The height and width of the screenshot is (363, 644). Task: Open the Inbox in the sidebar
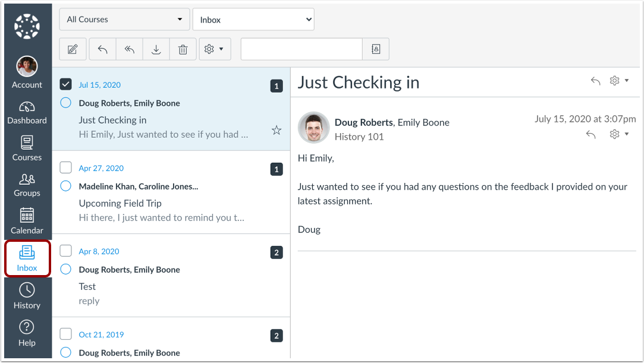[x=27, y=259]
